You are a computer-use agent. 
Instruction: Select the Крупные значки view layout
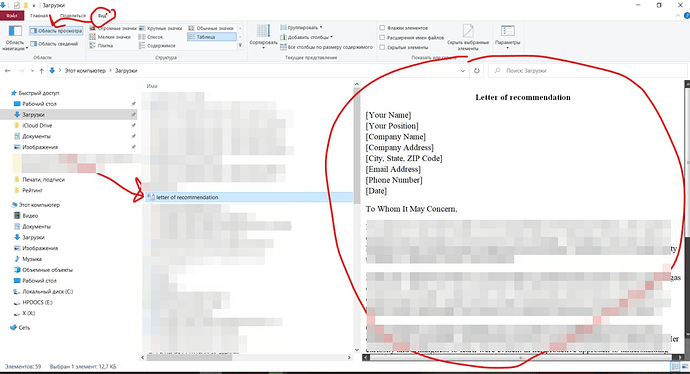(161, 28)
